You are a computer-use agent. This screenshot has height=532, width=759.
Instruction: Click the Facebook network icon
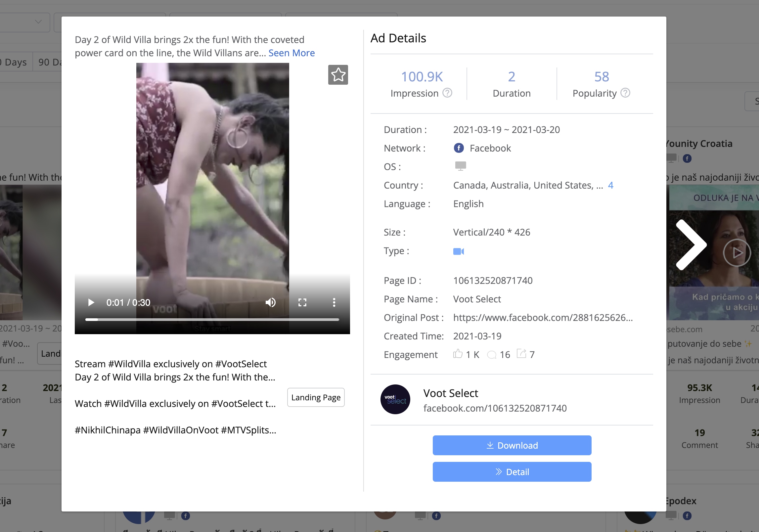(x=459, y=148)
